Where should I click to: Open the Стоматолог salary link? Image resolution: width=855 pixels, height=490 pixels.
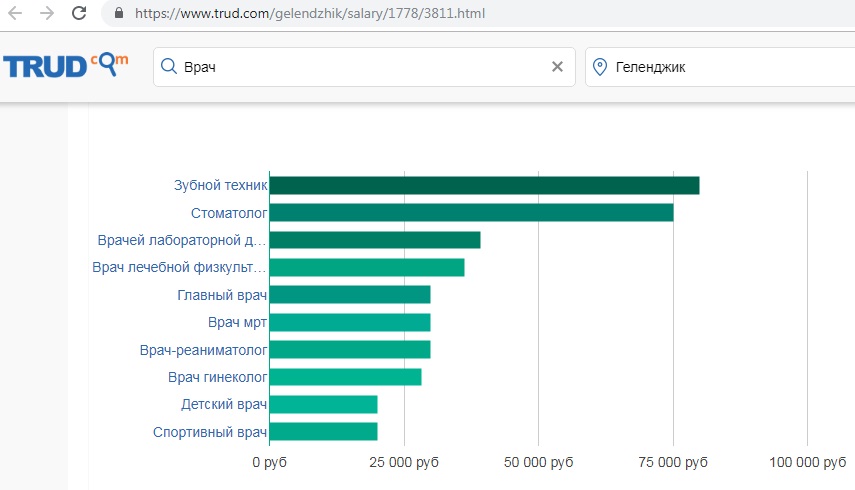click(x=229, y=213)
